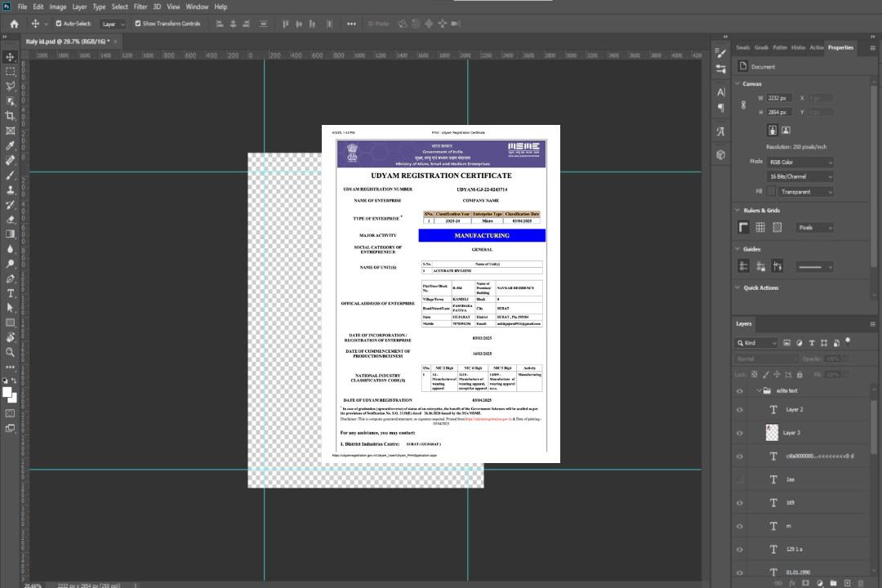Select the Brush tool

click(10, 175)
